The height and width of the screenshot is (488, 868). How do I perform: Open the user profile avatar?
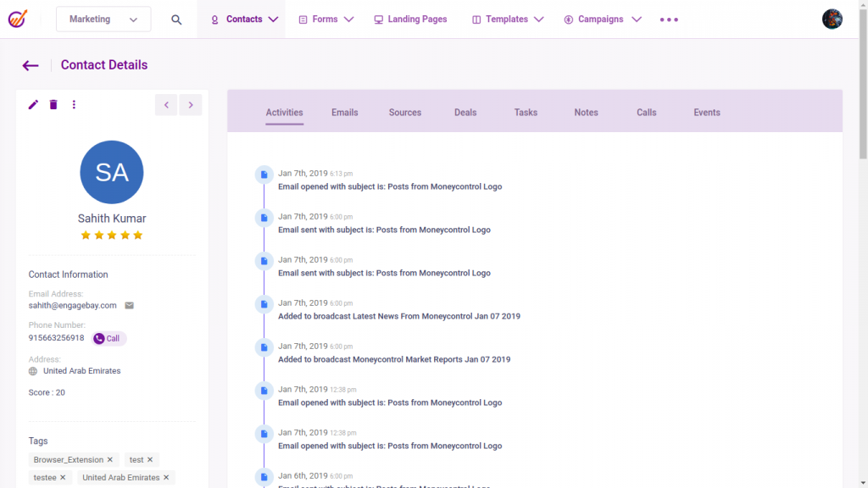click(x=832, y=19)
